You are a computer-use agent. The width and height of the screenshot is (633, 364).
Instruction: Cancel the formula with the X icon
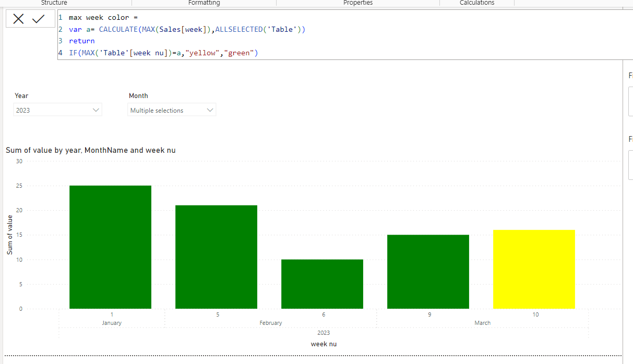pyautogui.click(x=19, y=19)
